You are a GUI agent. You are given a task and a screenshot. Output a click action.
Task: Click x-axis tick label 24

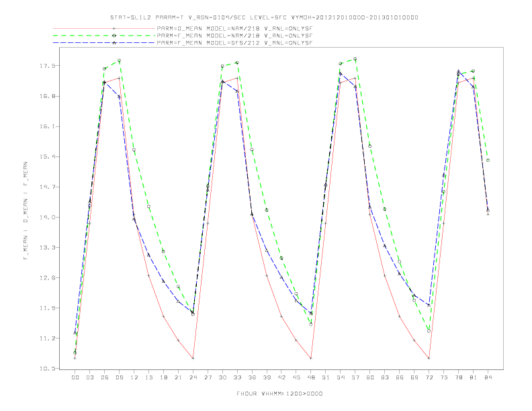pyautogui.click(x=193, y=377)
